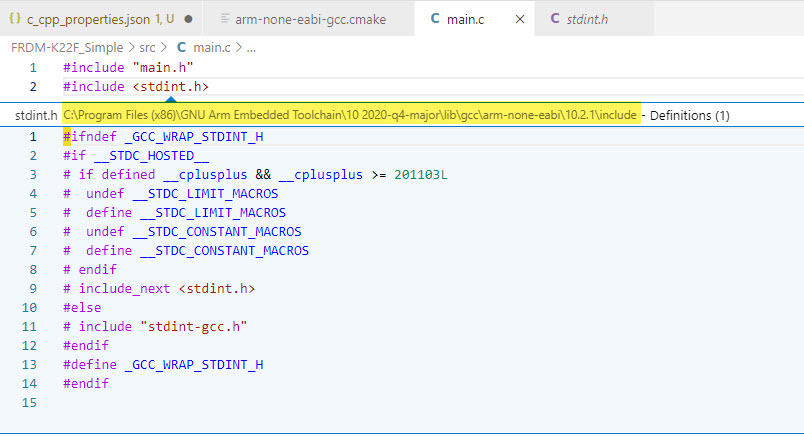This screenshot has height=436, width=804.
Task: Expand the main.c breadcrumb segment
Action: [x=210, y=47]
